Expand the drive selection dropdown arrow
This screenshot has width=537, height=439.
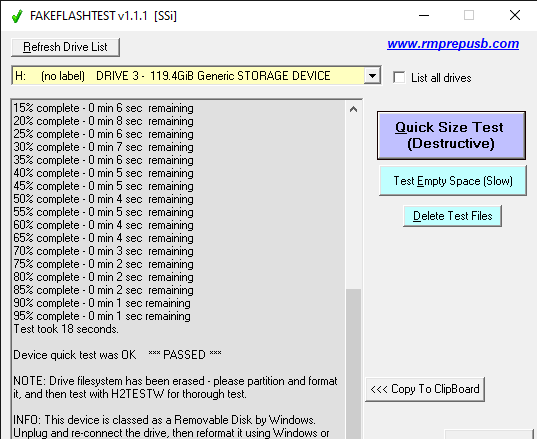pos(372,76)
